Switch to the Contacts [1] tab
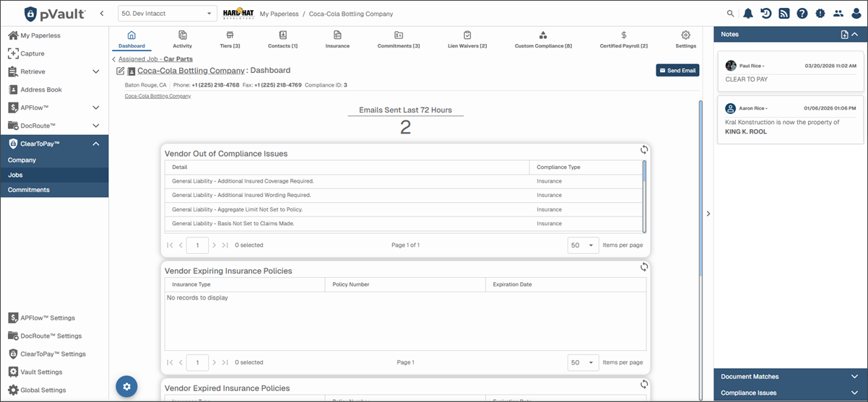Image resolution: width=868 pixels, height=402 pixels. click(x=283, y=40)
